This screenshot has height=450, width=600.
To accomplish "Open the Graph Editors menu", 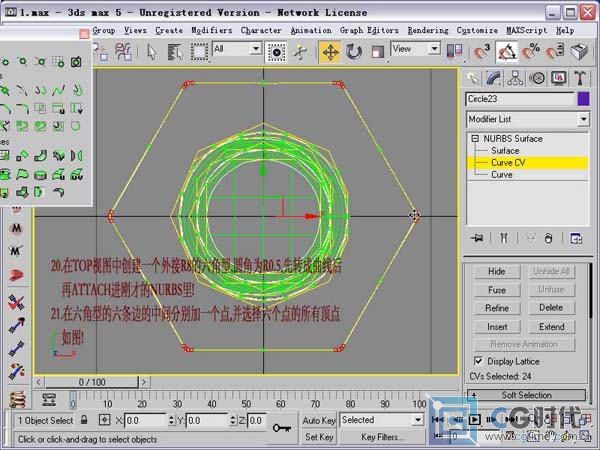I will tap(369, 30).
